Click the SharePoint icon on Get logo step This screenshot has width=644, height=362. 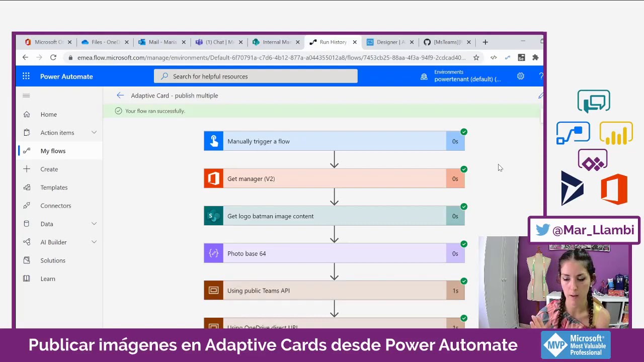[213, 216]
